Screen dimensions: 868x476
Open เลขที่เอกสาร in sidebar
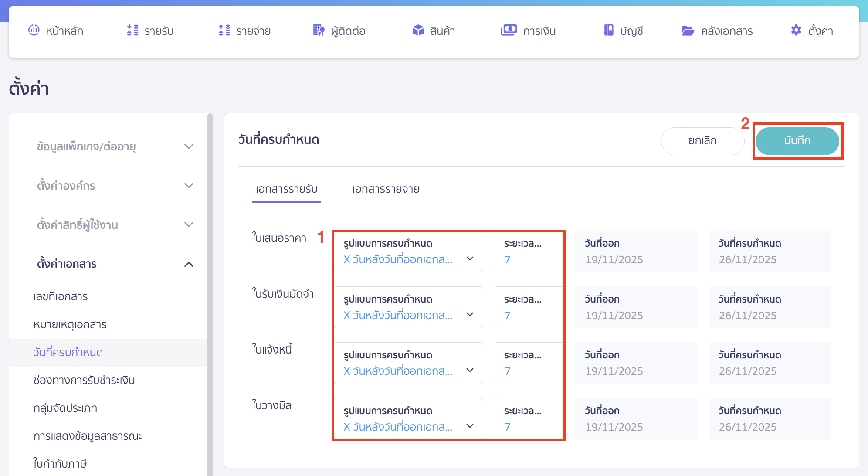61,296
